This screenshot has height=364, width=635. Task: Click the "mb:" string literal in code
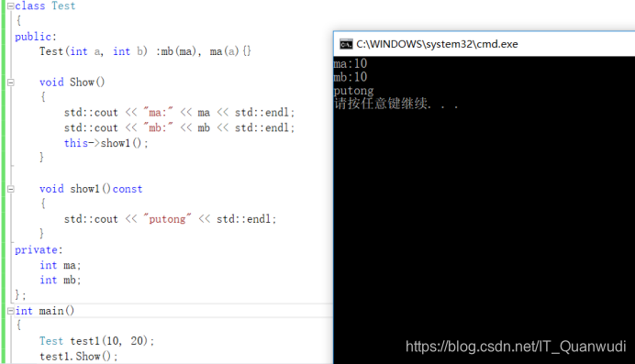click(158, 127)
